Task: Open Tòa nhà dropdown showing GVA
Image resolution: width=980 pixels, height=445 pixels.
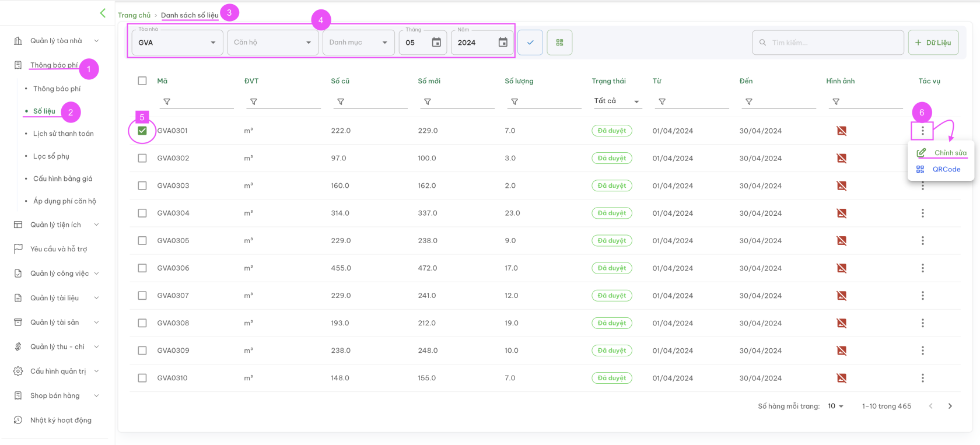Action: pyautogui.click(x=177, y=43)
